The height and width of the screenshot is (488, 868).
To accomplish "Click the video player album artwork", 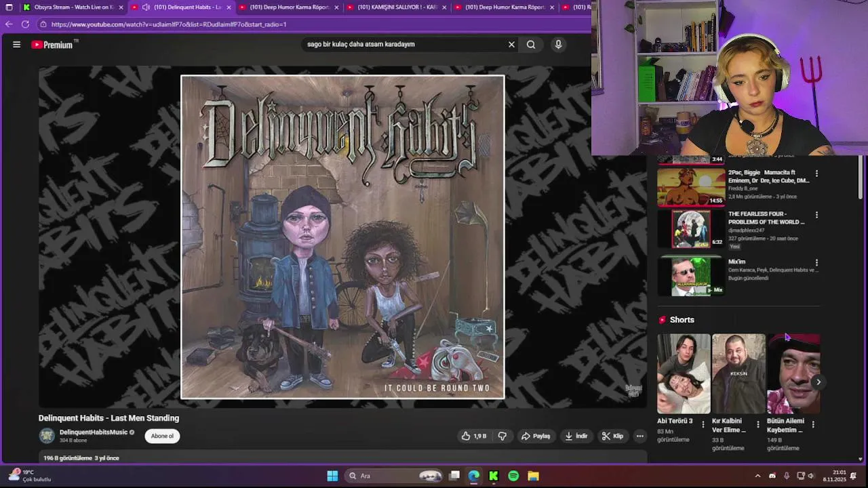I will [342, 237].
